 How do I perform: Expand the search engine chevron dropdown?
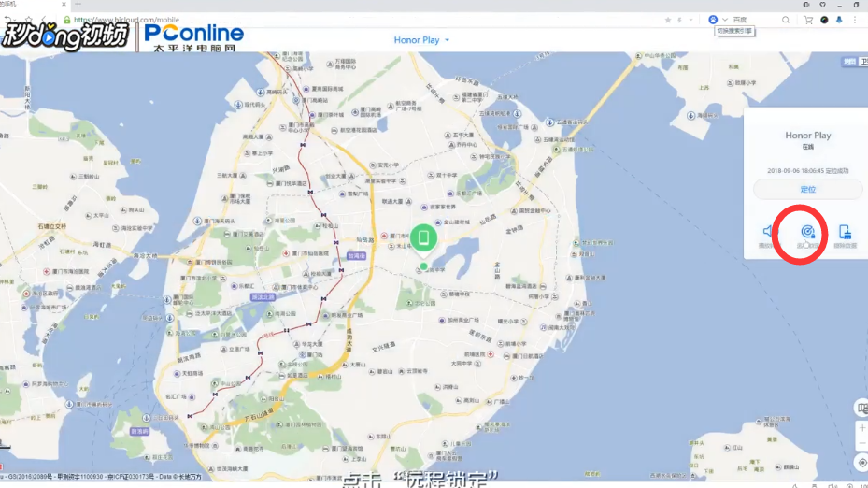point(725,20)
